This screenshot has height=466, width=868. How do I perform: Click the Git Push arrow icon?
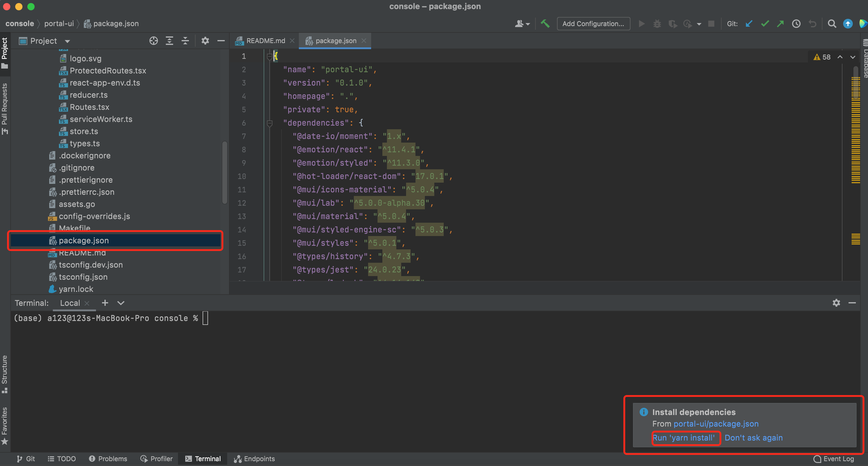(x=781, y=24)
